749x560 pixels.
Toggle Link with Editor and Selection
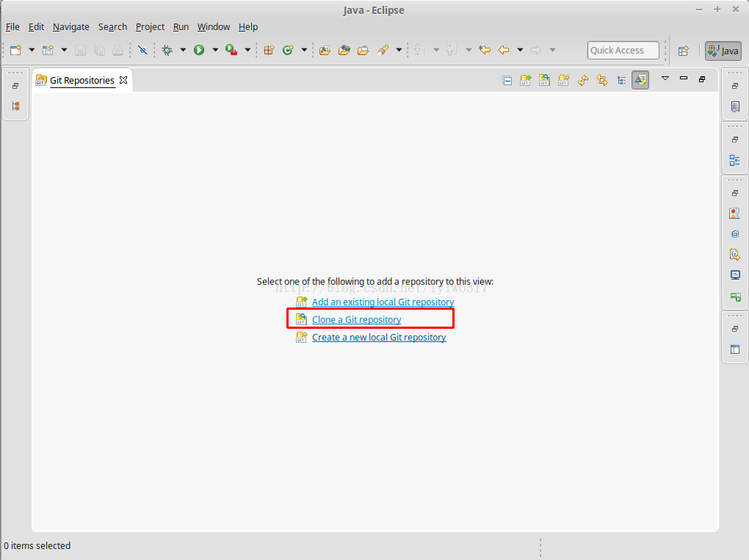[x=602, y=81]
